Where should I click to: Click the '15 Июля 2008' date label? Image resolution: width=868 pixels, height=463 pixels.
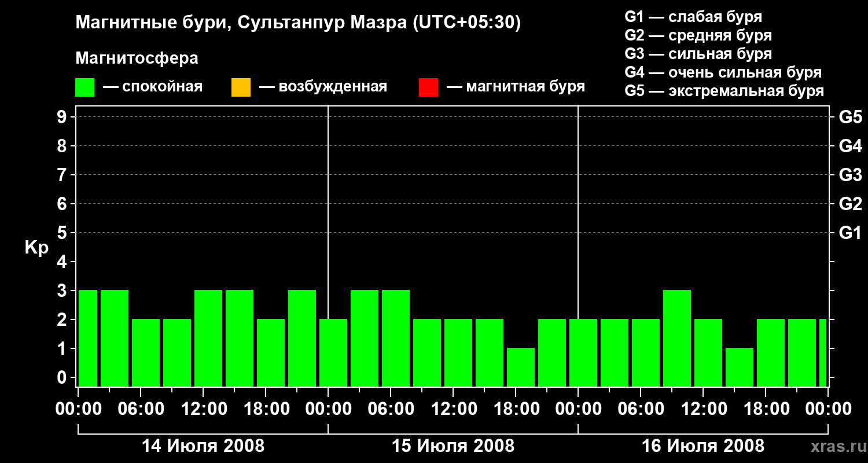(453, 446)
